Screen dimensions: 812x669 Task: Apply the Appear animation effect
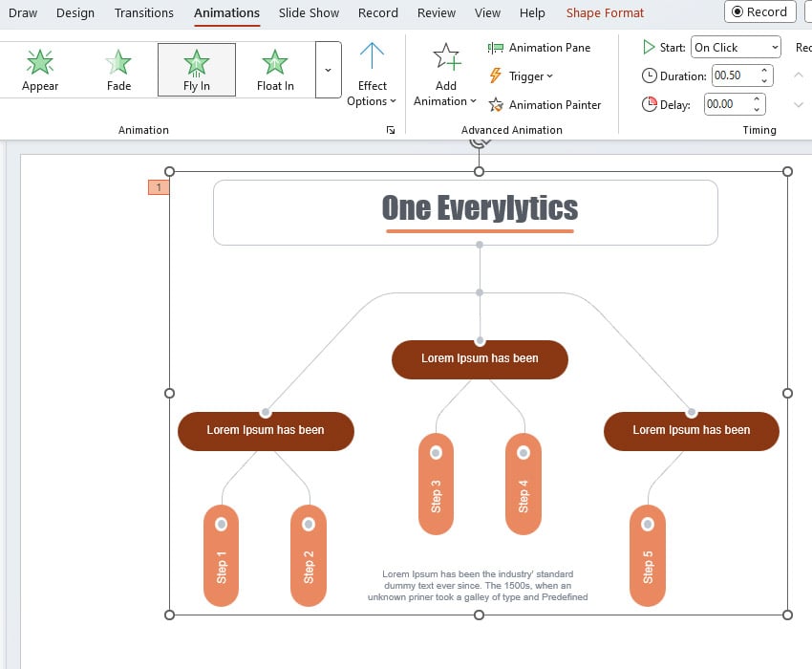click(40, 70)
